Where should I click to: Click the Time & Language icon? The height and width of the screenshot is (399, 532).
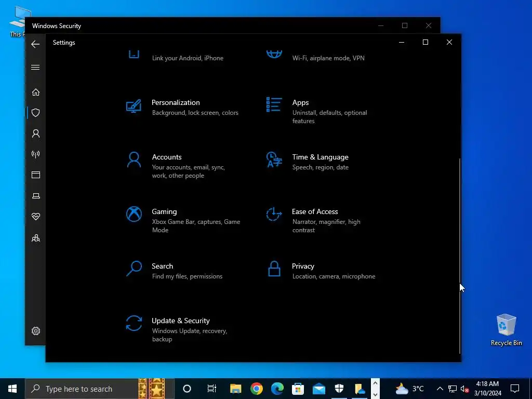pos(274,159)
